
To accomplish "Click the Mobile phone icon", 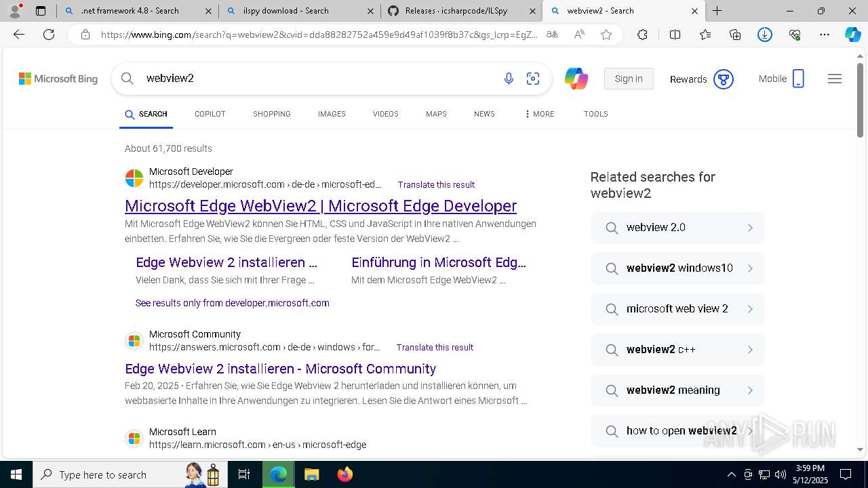I will click(798, 79).
